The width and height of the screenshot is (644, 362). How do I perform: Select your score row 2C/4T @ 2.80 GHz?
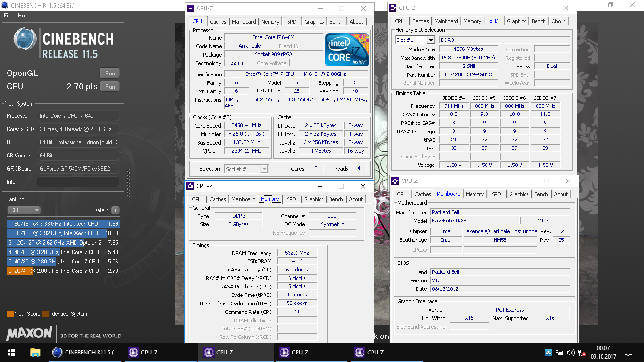click(x=63, y=271)
